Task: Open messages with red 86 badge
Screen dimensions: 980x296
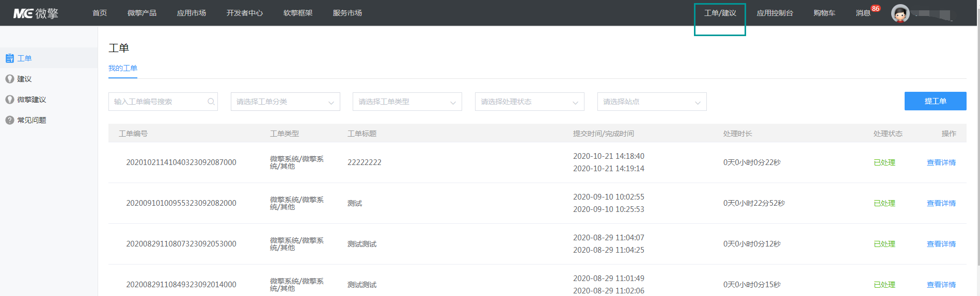Action: (x=864, y=13)
